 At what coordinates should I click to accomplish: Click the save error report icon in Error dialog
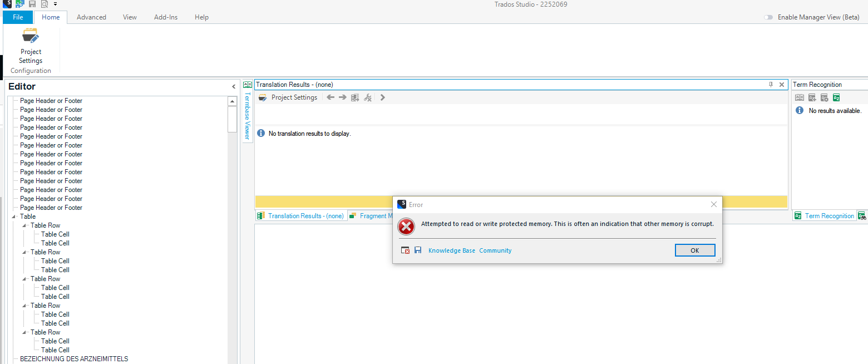[x=418, y=250]
